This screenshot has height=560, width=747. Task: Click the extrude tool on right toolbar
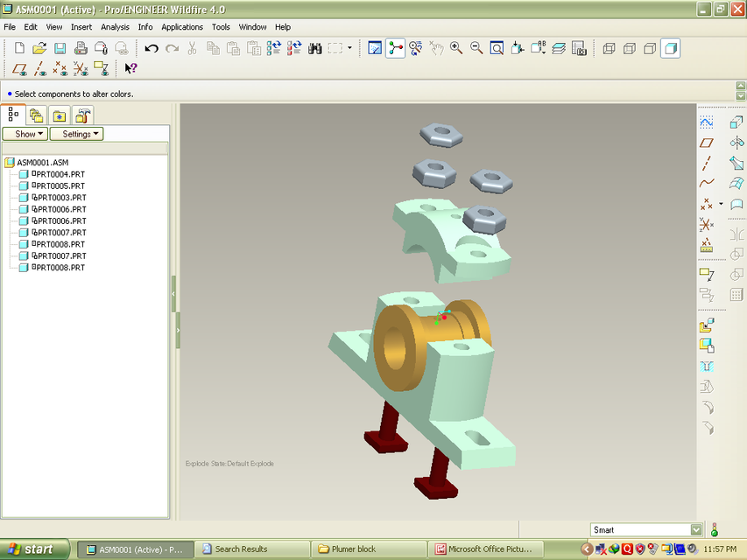(736, 122)
